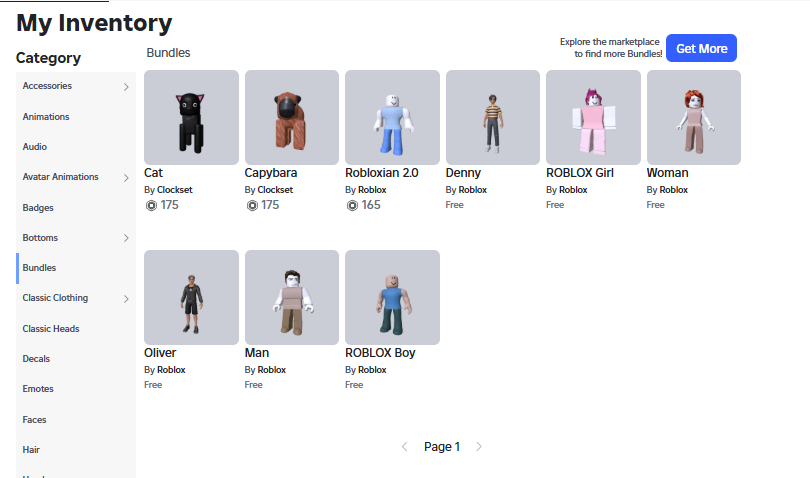Click the 165 price under Robloxian 2.0
This screenshot has width=810, height=478.
(371, 205)
